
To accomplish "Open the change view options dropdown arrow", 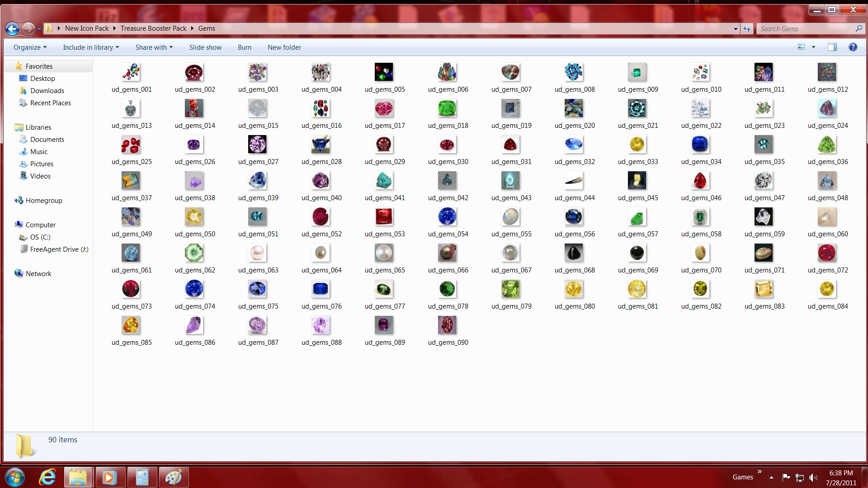I will tap(813, 47).
